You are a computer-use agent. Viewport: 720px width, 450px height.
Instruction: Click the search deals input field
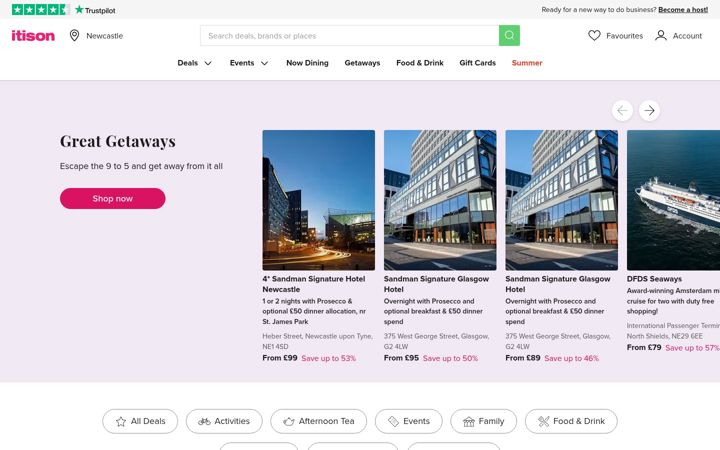[349, 35]
